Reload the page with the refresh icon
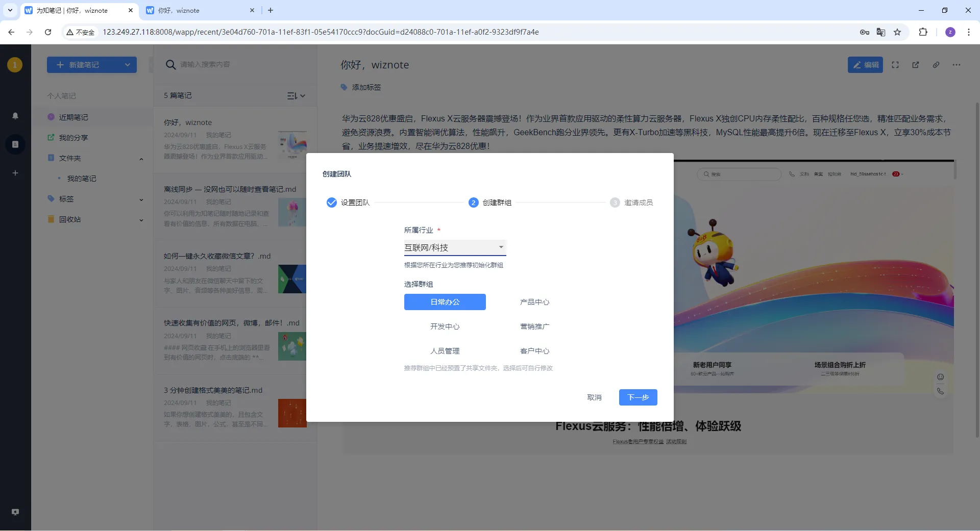This screenshot has height=531, width=980. coord(48,32)
